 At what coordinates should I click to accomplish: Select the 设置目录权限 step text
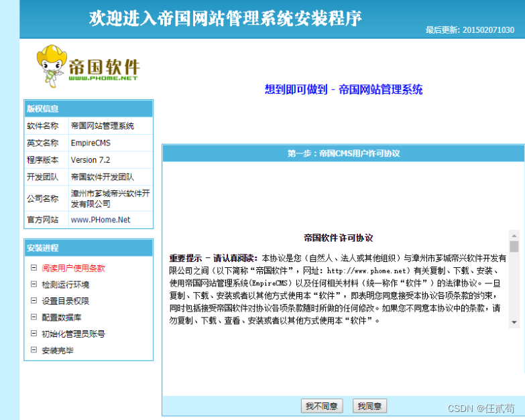coord(65,301)
